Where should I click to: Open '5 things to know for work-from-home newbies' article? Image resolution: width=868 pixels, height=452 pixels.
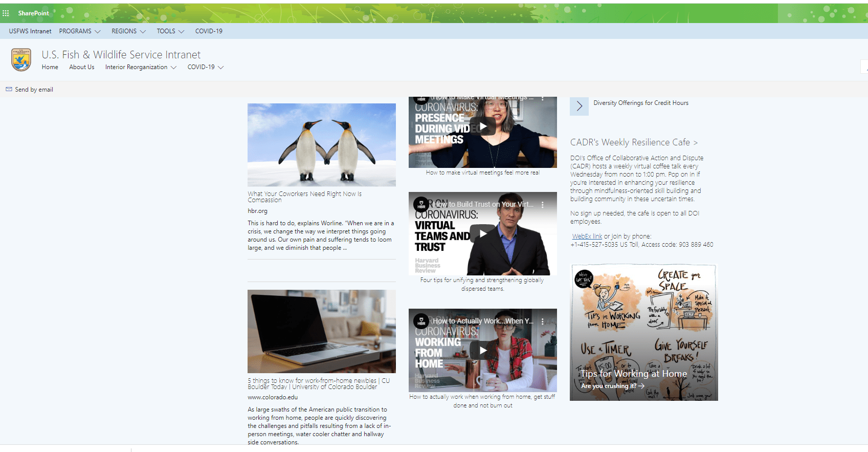tap(319, 383)
